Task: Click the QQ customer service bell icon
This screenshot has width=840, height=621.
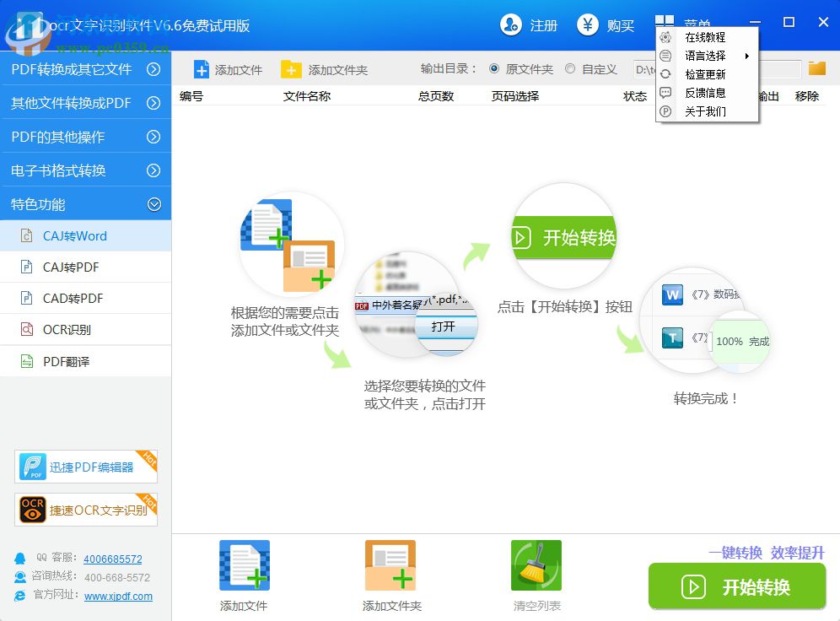Action: coord(20,559)
